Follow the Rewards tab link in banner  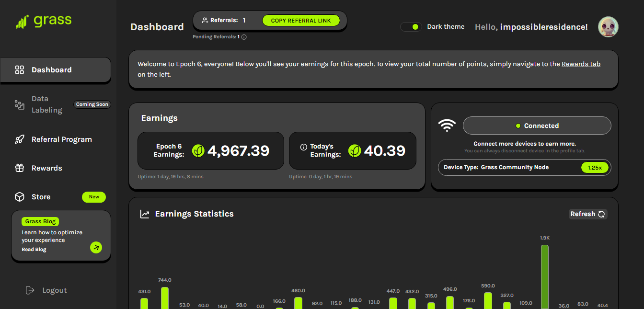point(581,64)
